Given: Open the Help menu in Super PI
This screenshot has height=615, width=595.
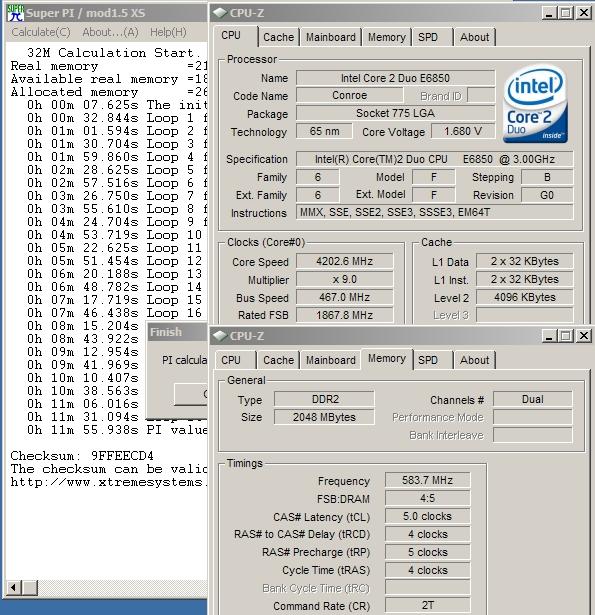Looking at the screenshot, I should point(168,32).
